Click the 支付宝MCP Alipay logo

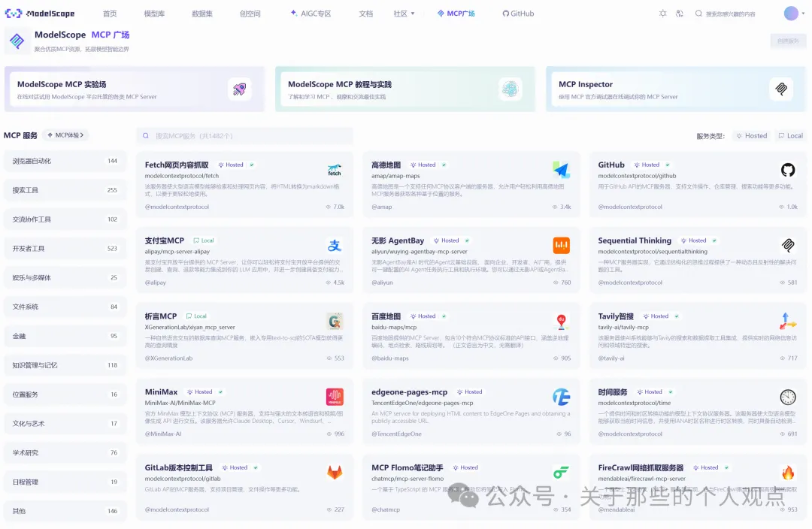(335, 246)
